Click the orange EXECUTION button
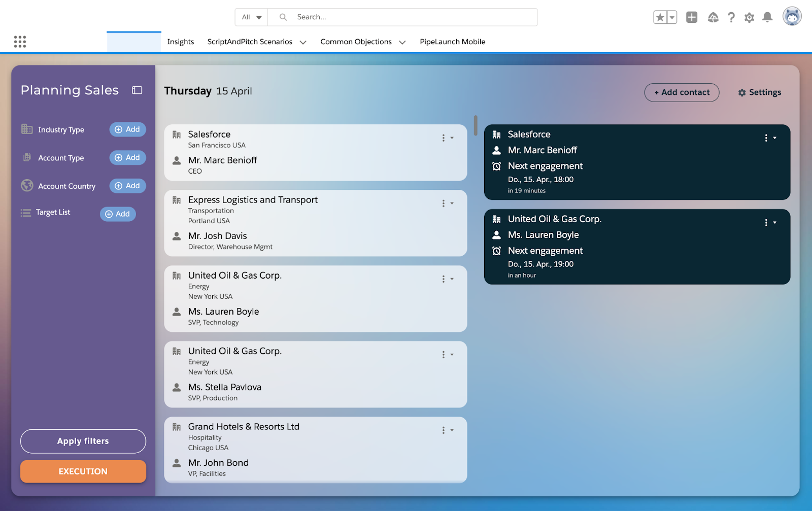The image size is (812, 511). [83, 471]
